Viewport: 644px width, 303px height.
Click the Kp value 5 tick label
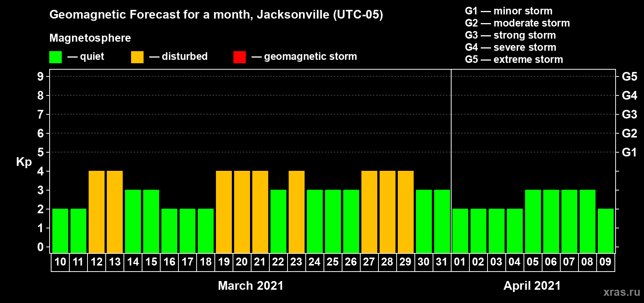[x=41, y=152]
